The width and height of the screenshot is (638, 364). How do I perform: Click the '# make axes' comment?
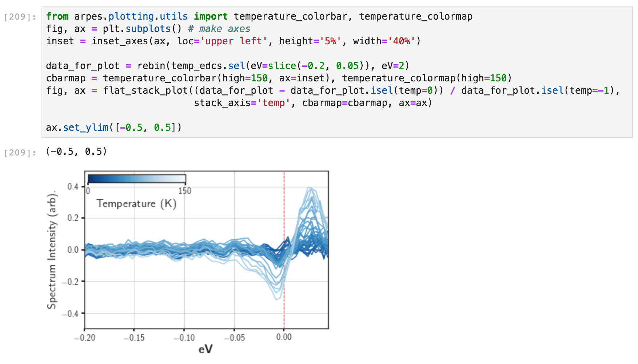click(x=219, y=29)
